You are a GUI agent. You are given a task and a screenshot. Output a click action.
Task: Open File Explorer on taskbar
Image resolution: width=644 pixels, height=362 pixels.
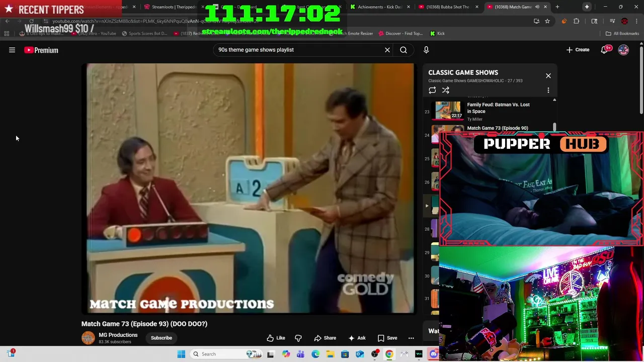tap(330, 354)
